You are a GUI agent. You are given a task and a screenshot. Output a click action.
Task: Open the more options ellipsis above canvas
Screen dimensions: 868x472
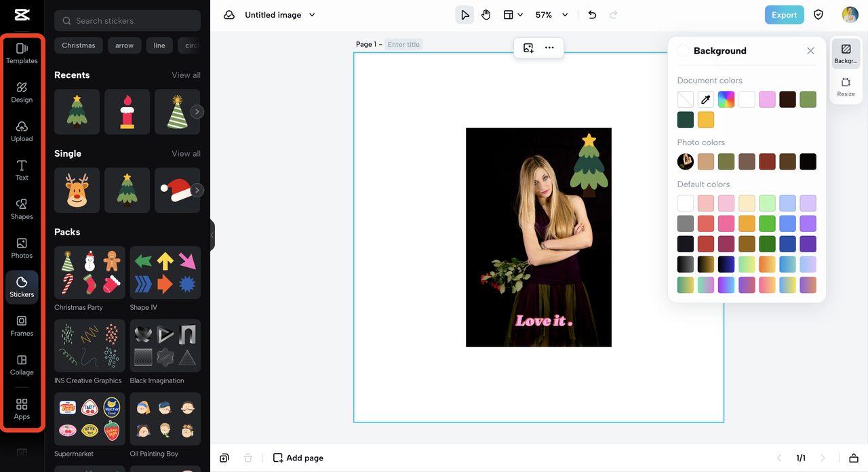549,47
